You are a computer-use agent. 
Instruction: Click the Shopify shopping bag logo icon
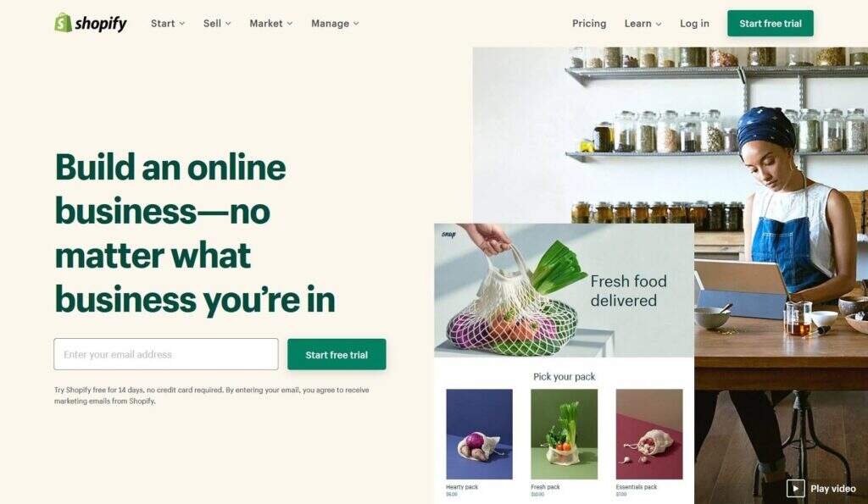click(x=63, y=23)
